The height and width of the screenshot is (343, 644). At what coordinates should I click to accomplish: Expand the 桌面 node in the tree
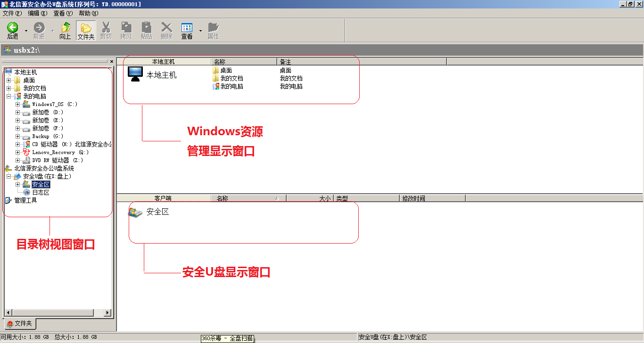point(8,81)
